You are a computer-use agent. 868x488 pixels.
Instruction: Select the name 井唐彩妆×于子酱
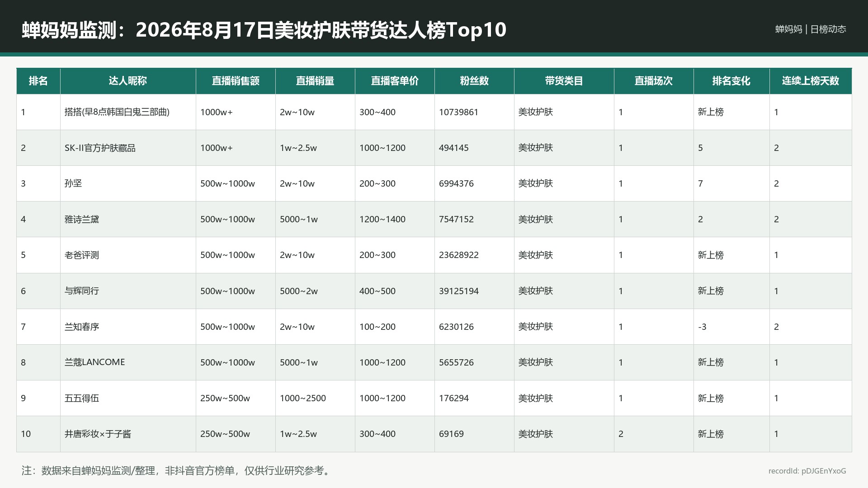coord(98,434)
